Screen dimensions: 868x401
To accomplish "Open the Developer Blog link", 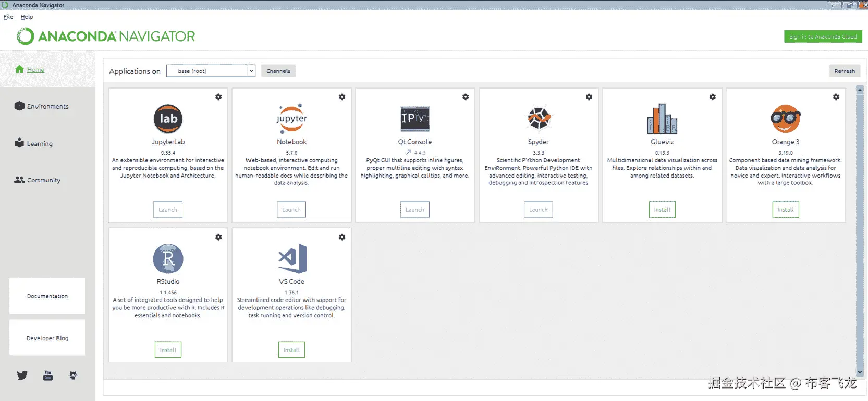I will [47, 338].
